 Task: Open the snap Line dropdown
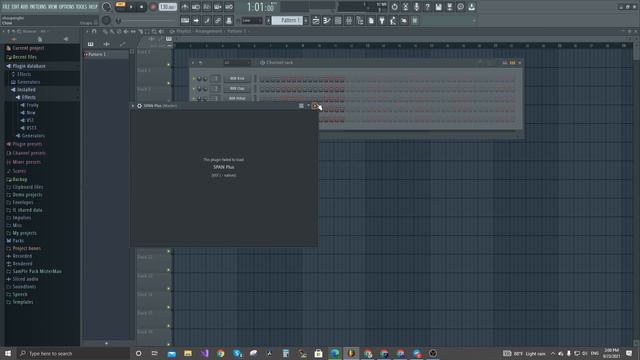(251, 20)
